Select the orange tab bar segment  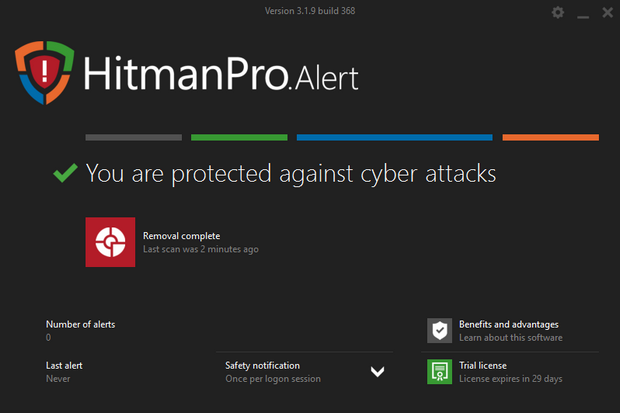click(550, 137)
